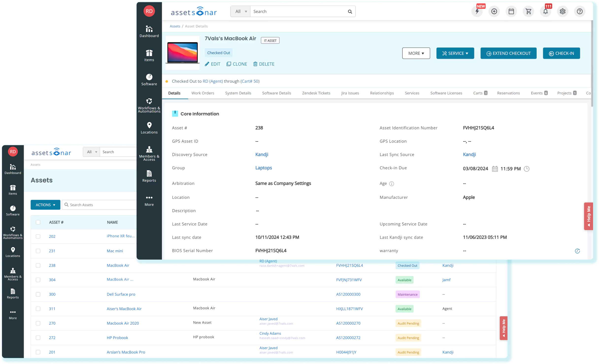Click the DELETE link
The width and height of the screenshot is (599, 364).
[x=264, y=64]
